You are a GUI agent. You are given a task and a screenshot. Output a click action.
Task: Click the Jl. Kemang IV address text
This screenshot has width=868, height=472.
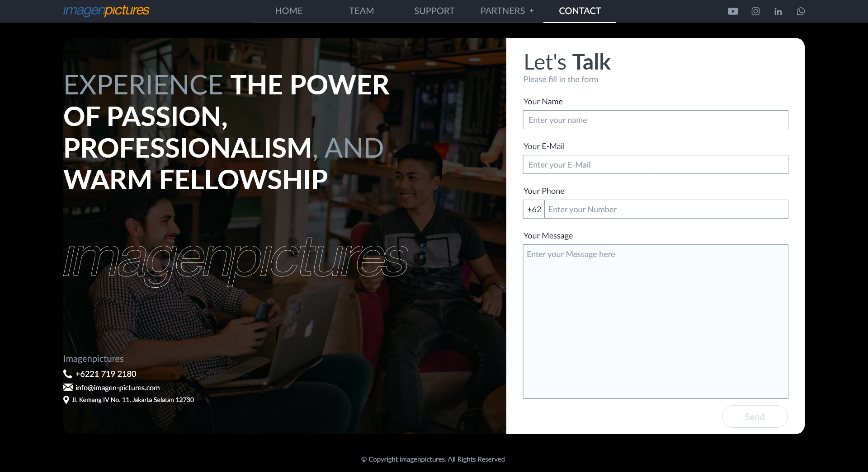(x=133, y=400)
